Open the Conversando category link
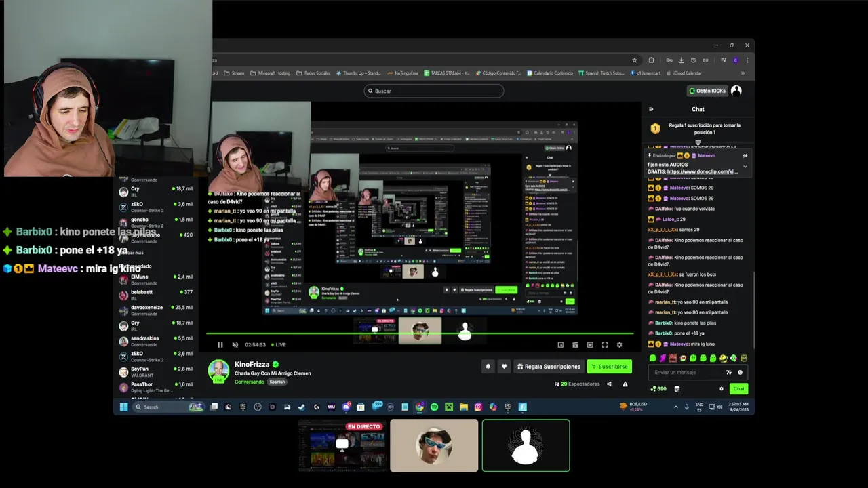 coord(249,382)
